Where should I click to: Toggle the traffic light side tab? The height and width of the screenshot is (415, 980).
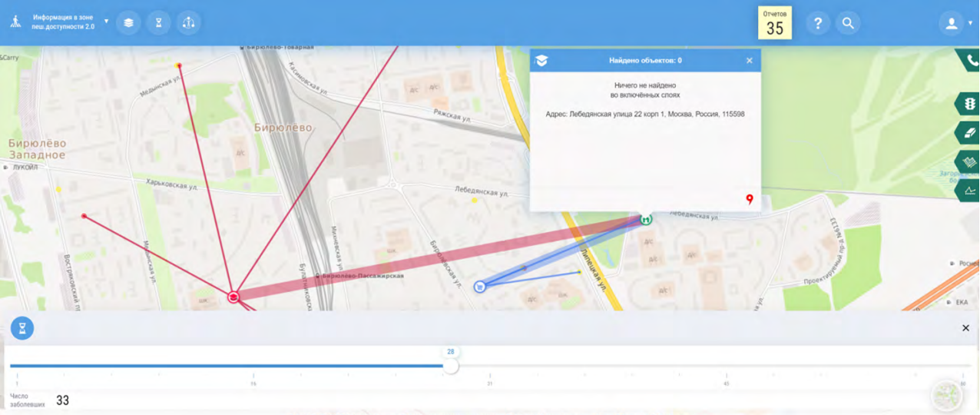[969, 104]
